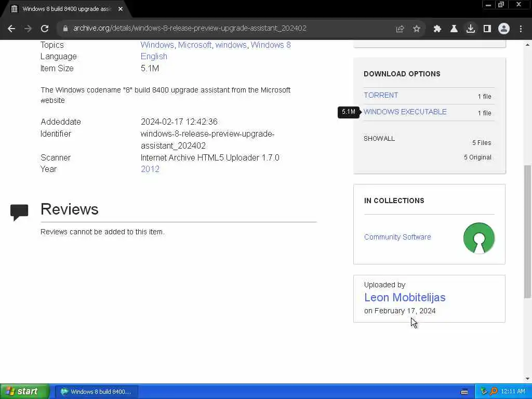Click the IN COLLECTIONS heading
This screenshot has height=399, width=532.
pos(394,201)
